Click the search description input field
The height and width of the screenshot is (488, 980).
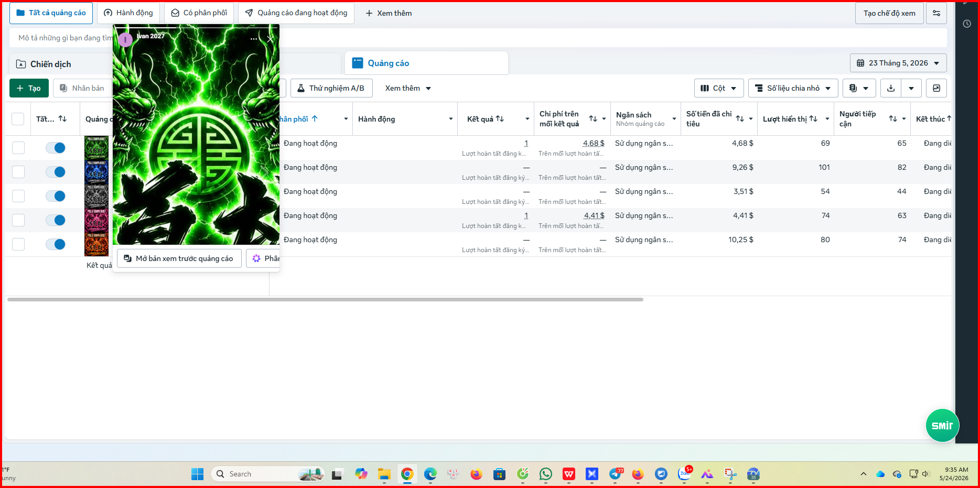(478, 38)
